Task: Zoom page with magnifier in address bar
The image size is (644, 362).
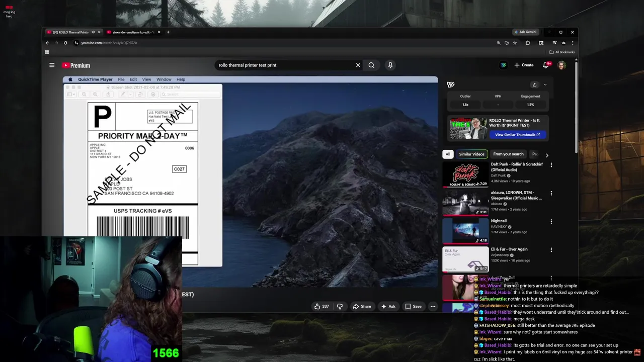Action: tap(499, 43)
